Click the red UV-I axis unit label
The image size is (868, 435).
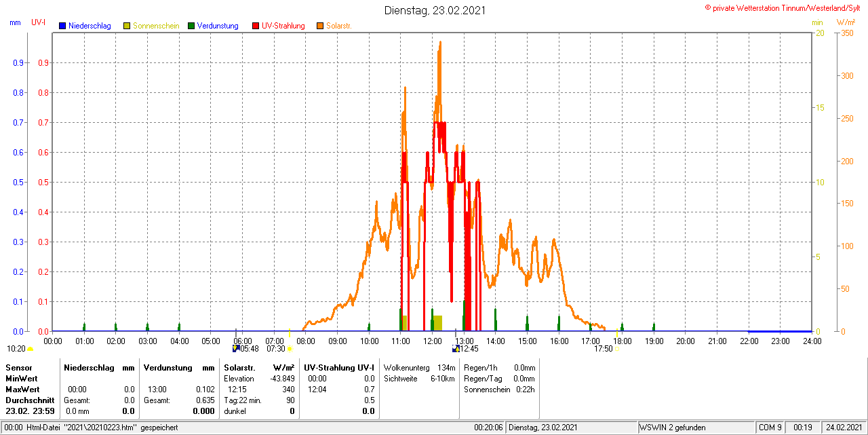click(39, 23)
